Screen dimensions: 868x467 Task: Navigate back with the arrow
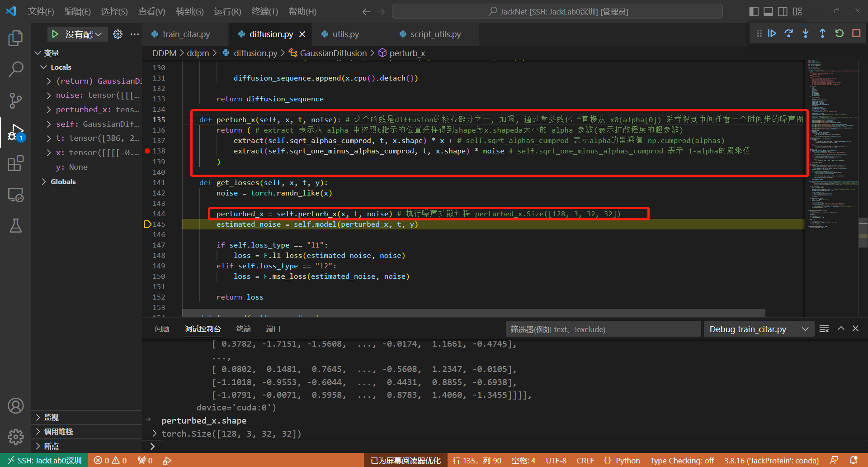click(366, 12)
